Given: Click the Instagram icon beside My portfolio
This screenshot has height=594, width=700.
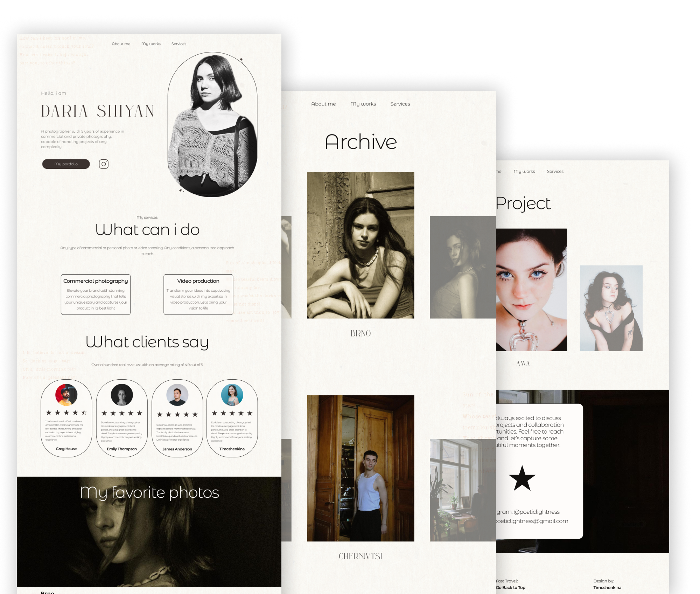Looking at the screenshot, I should (104, 164).
